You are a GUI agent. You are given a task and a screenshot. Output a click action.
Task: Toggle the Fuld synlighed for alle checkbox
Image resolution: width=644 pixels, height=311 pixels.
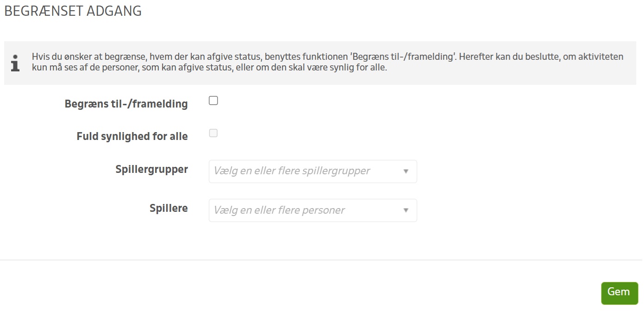pos(213,133)
